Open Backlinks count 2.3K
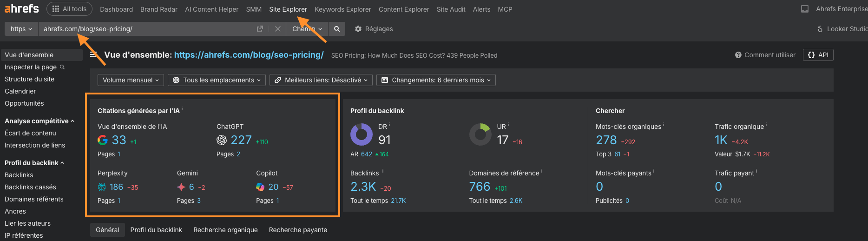The height and width of the screenshot is (241, 868). [363, 187]
